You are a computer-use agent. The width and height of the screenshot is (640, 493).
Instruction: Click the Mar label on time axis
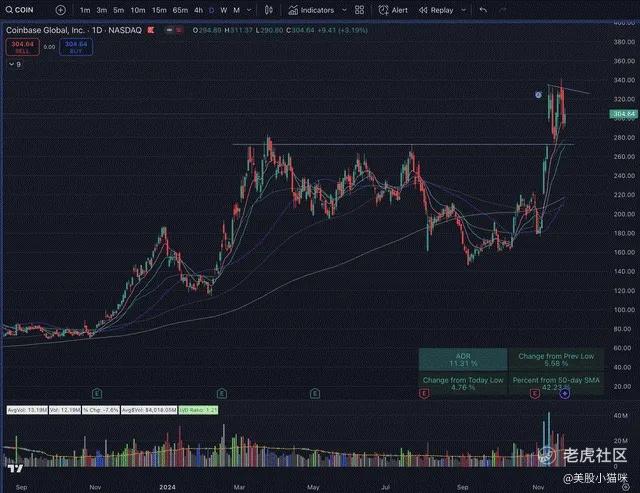click(x=239, y=487)
